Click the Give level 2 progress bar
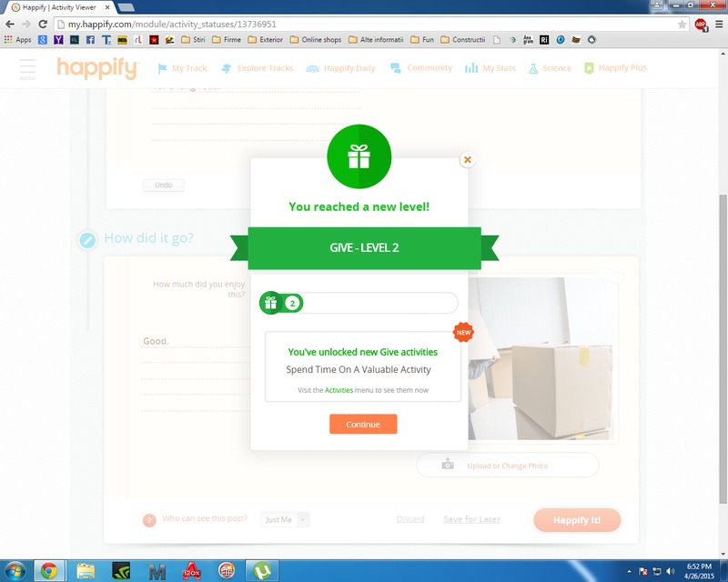Viewport: 728px width, 582px height. point(359,303)
